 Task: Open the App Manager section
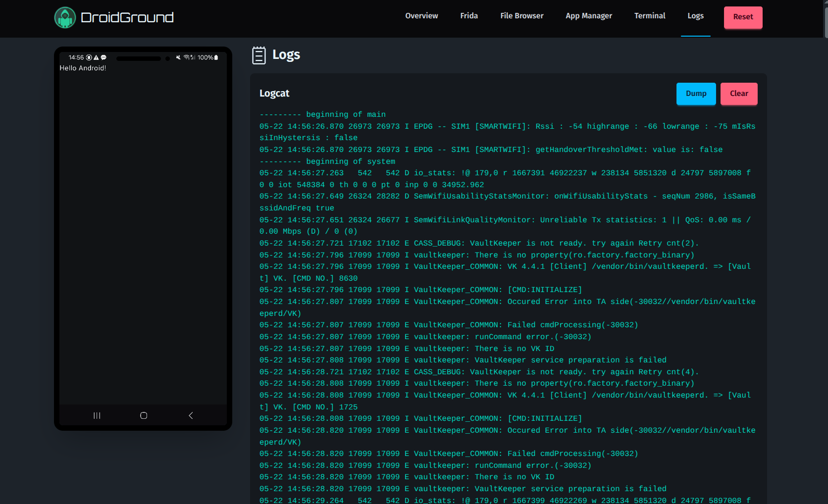pyautogui.click(x=589, y=16)
